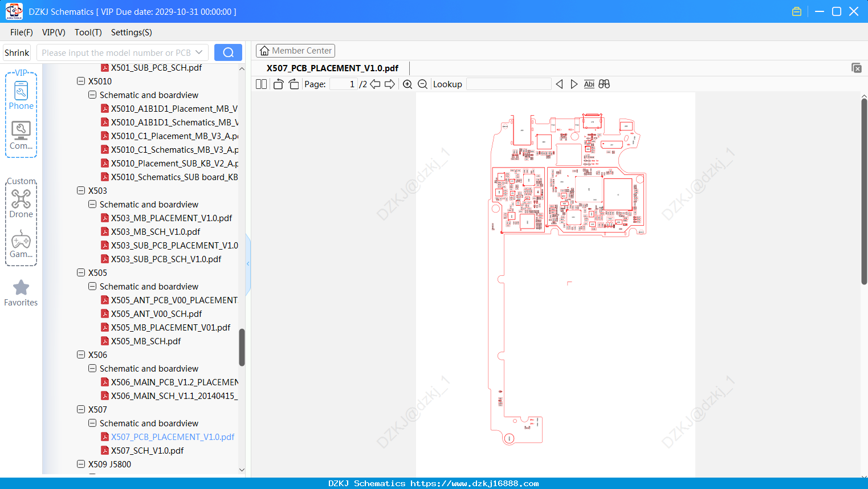Select X501_SUB_PCB_SCH.pdf
868x489 pixels.
click(152, 67)
